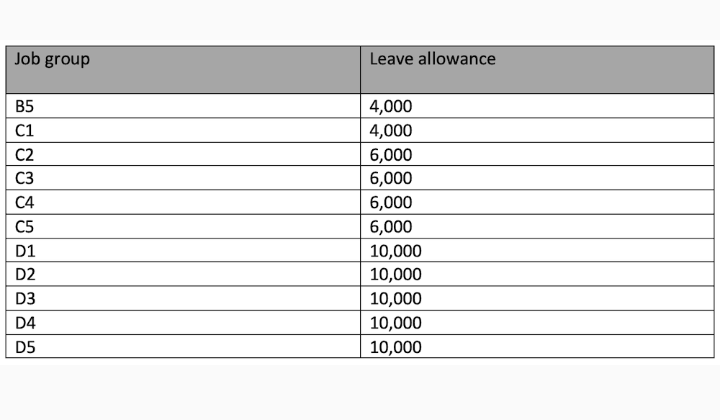Click the C2 job group cell
The height and width of the screenshot is (420, 720).
25,154
